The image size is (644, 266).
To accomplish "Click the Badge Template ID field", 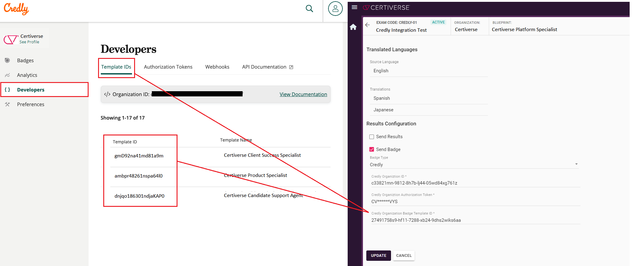I will tap(475, 220).
